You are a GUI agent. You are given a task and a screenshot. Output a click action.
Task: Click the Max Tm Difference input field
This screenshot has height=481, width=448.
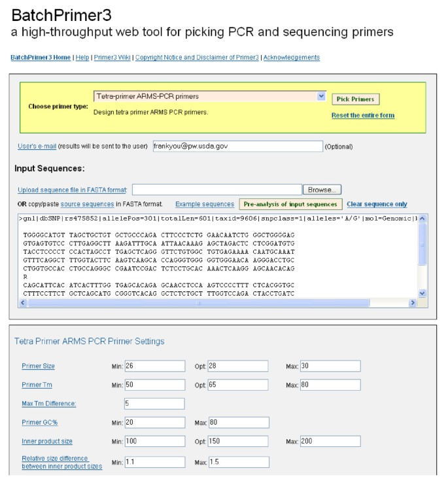154,404
